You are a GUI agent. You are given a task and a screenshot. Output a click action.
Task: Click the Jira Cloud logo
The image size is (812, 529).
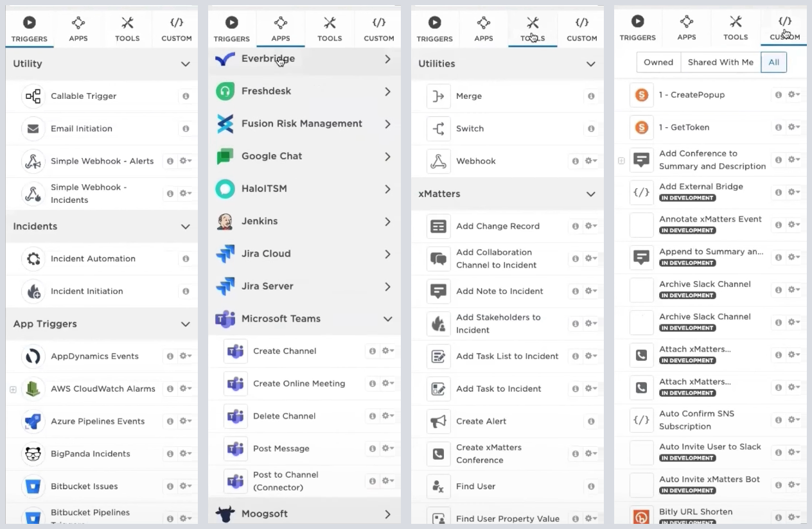[x=225, y=254]
